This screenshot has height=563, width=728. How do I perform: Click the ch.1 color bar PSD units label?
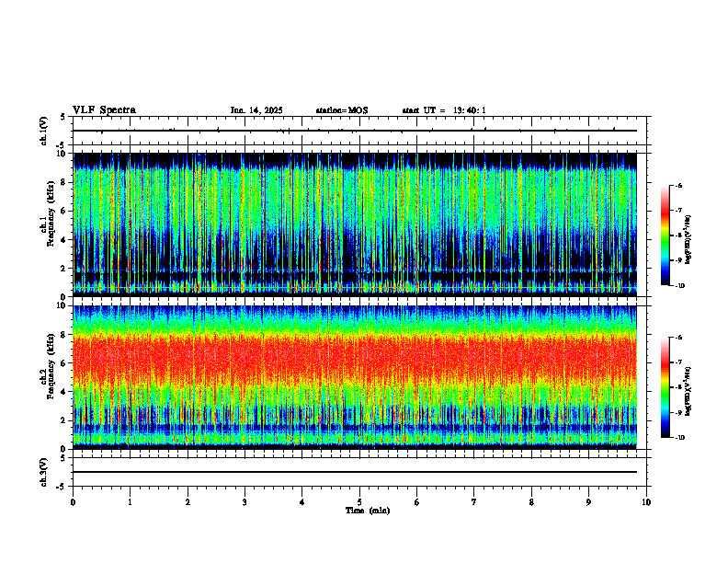(688, 240)
